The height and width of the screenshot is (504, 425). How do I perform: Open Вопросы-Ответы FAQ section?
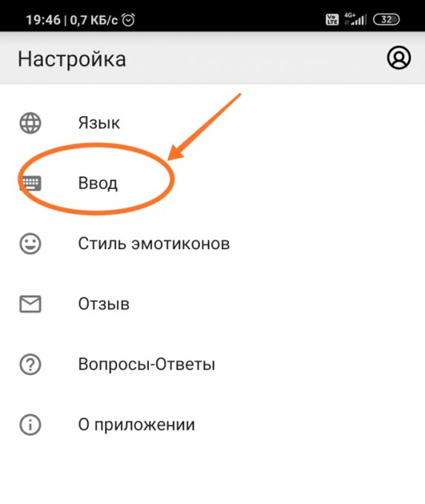(212, 365)
